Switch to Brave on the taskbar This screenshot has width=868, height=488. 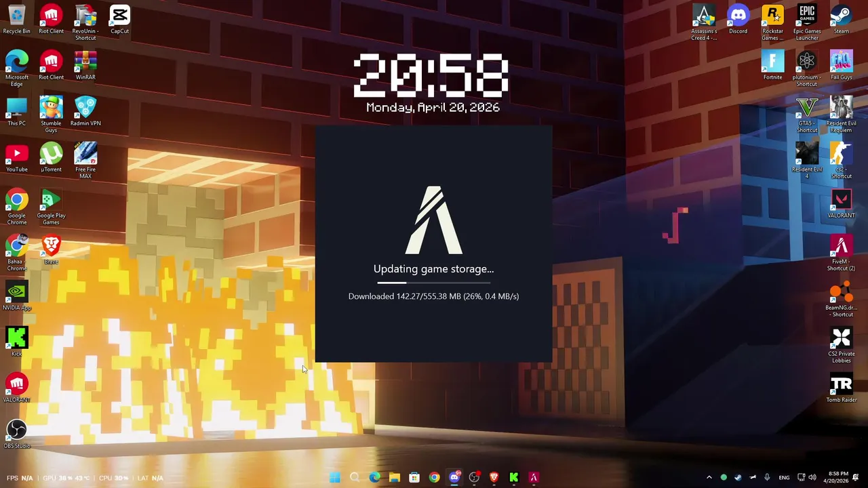pos(494,478)
